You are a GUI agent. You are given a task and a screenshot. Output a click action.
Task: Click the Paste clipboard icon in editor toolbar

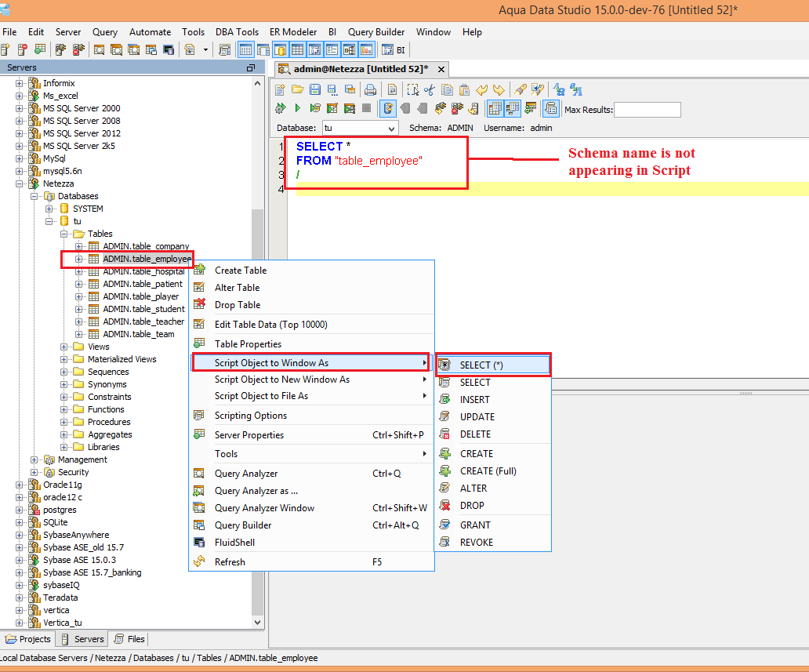464,90
